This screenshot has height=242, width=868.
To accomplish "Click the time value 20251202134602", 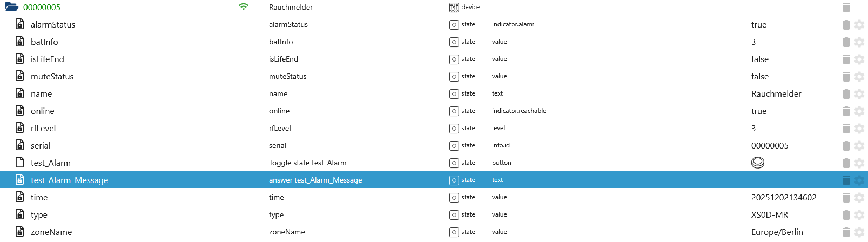I will click(784, 198).
